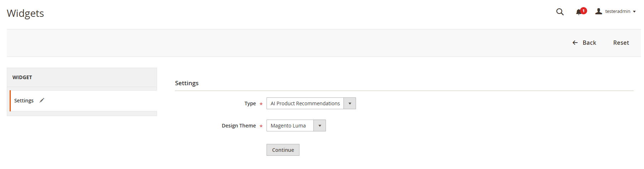Open the admin search magnifier icon

point(560,12)
